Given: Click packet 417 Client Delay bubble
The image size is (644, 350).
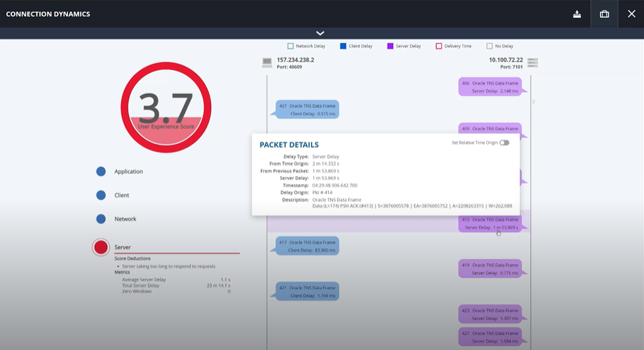Looking at the screenshot, I should coord(307,246).
